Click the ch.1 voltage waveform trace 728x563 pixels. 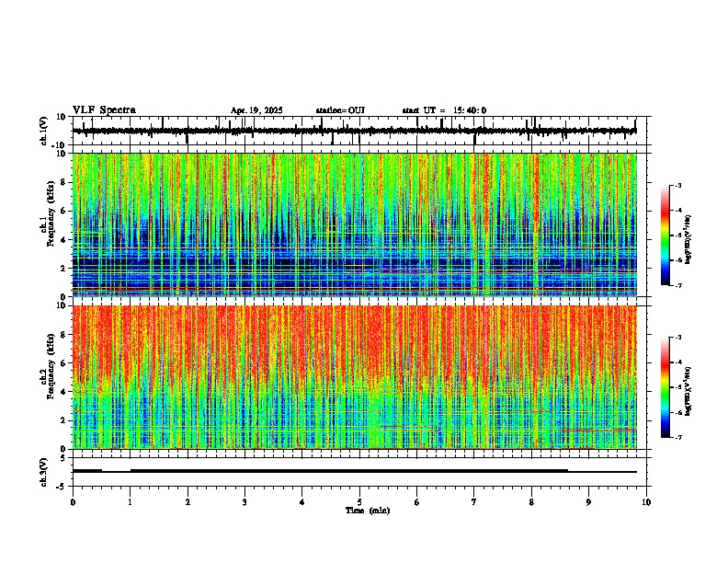[x=354, y=131]
